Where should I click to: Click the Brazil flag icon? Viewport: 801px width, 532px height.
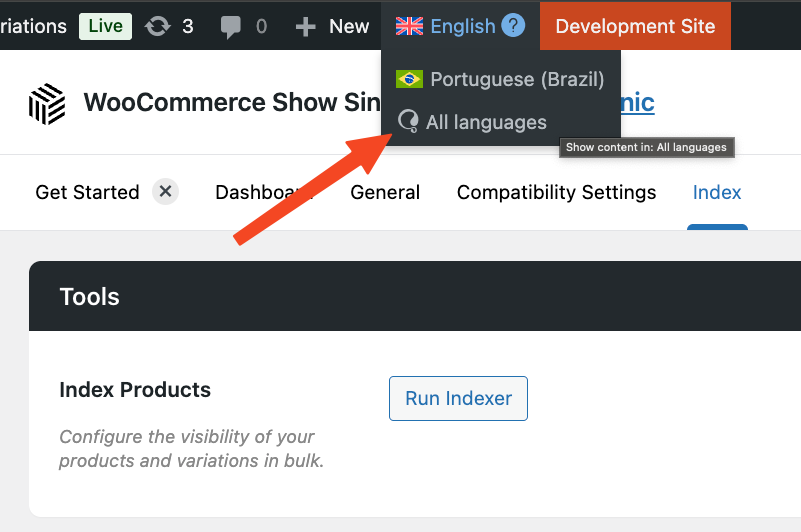(x=409, y=79)
